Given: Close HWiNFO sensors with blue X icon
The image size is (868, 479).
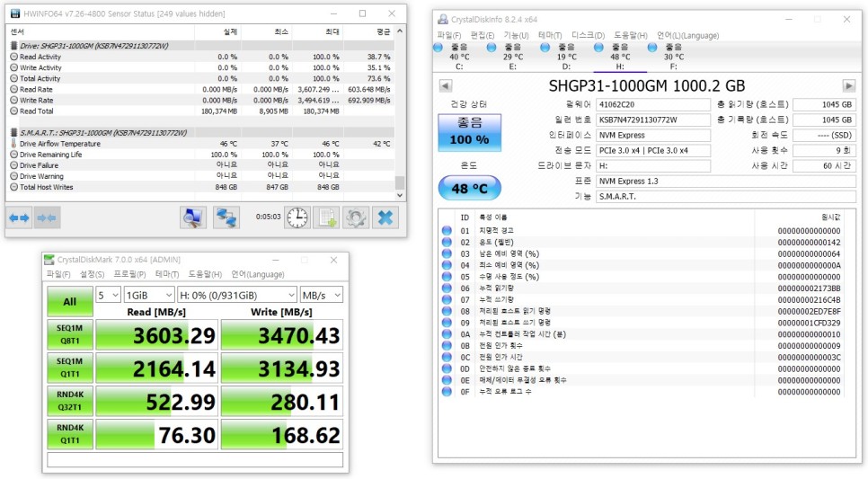Looking at the screenshot, I should tap(385, 217).
